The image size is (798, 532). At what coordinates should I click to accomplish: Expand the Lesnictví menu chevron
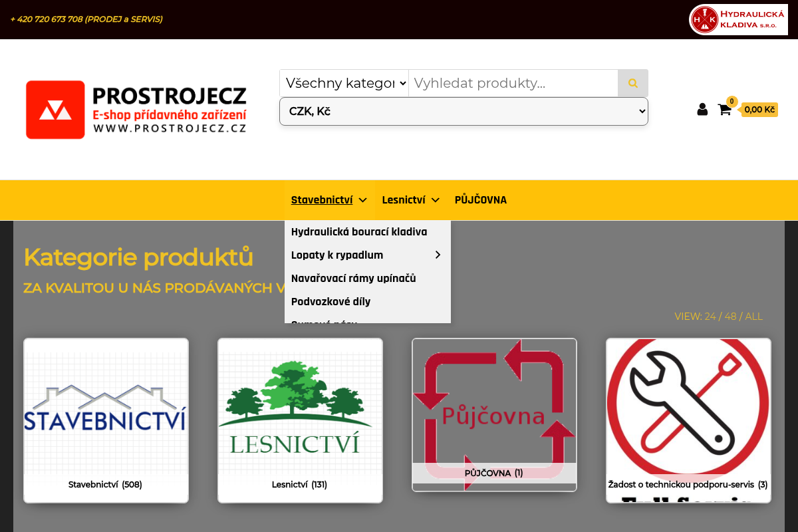coord(436,200)
